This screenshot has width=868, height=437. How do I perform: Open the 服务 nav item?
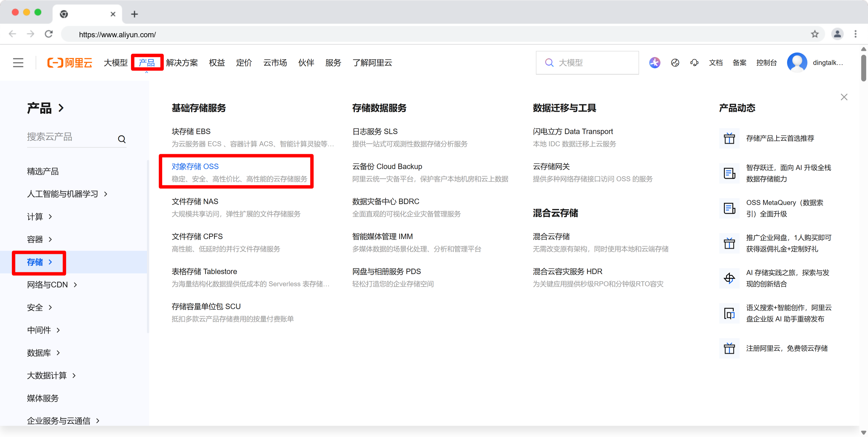point(333,63)
